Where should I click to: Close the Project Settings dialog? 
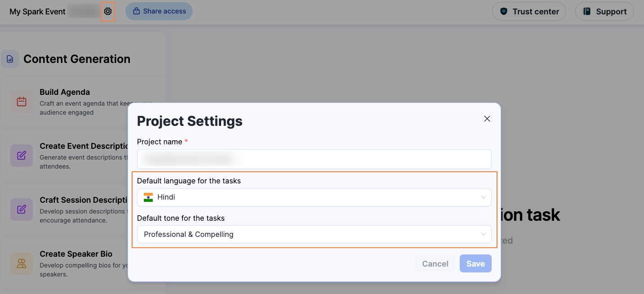pos(487,119)
